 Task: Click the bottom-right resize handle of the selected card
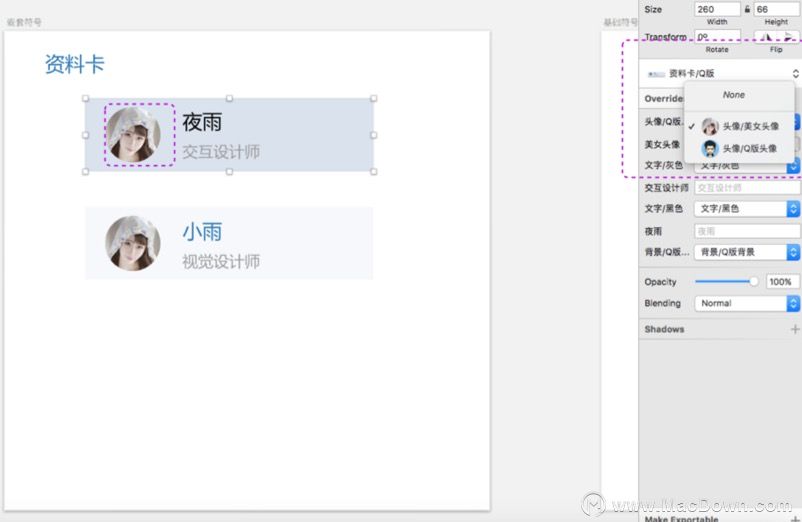(373, 172)
